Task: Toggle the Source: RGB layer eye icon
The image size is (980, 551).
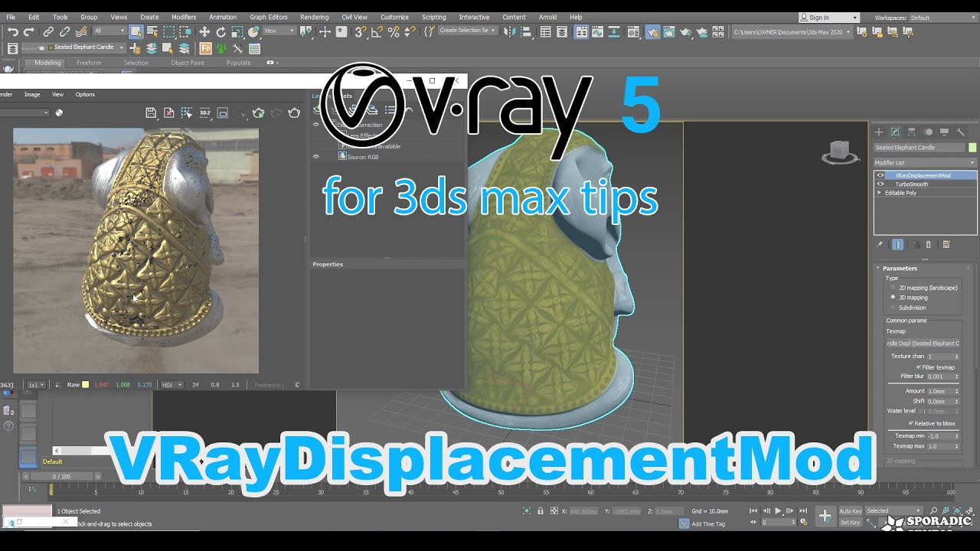Action: [x=315, y=156]
